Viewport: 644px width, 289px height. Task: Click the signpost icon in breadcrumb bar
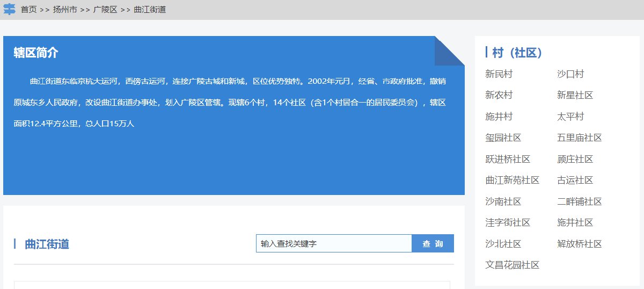click(10, 10)
